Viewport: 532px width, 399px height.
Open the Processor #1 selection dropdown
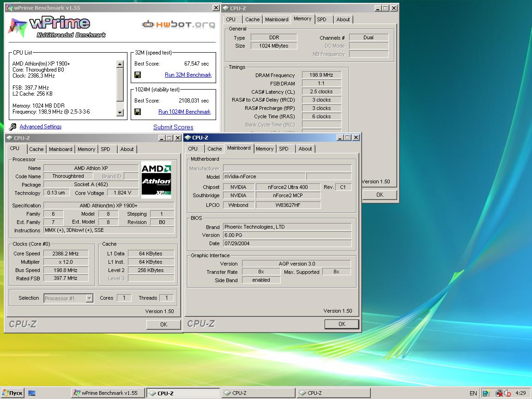click(x=89, y=298)
